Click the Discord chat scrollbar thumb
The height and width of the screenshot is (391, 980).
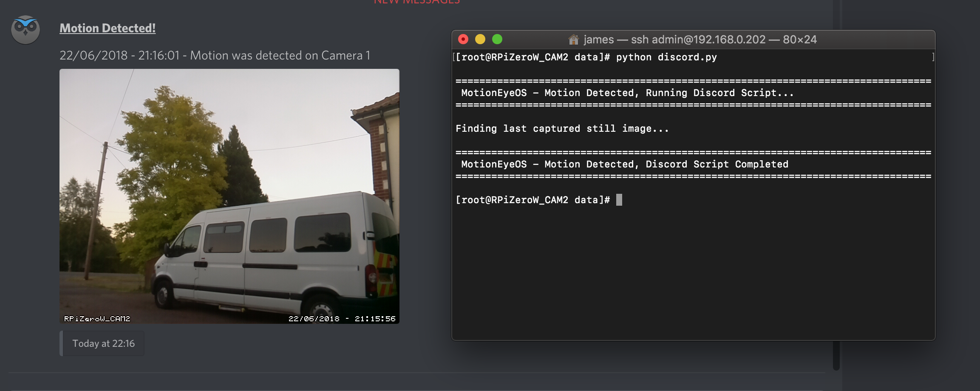[836, 185]
